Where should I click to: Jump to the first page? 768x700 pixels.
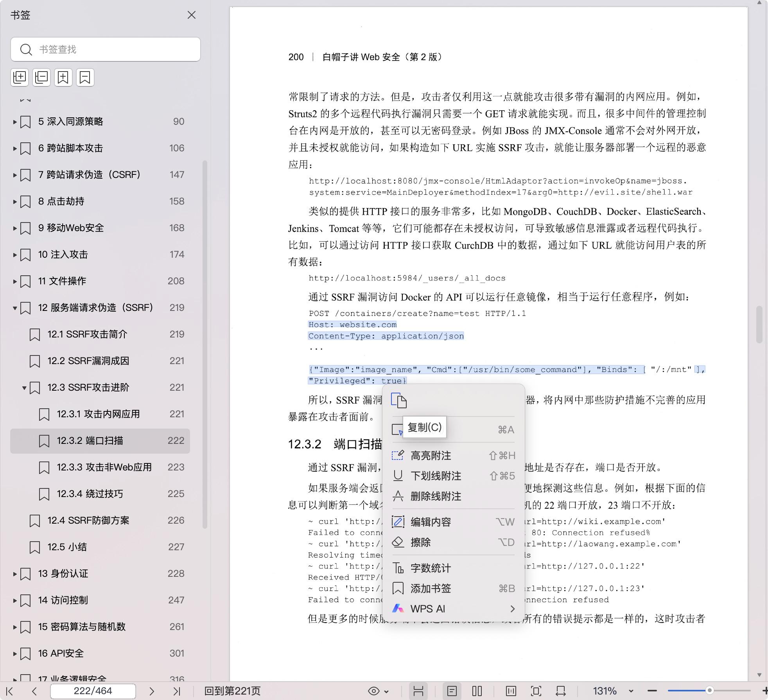[x=10, y=691]
